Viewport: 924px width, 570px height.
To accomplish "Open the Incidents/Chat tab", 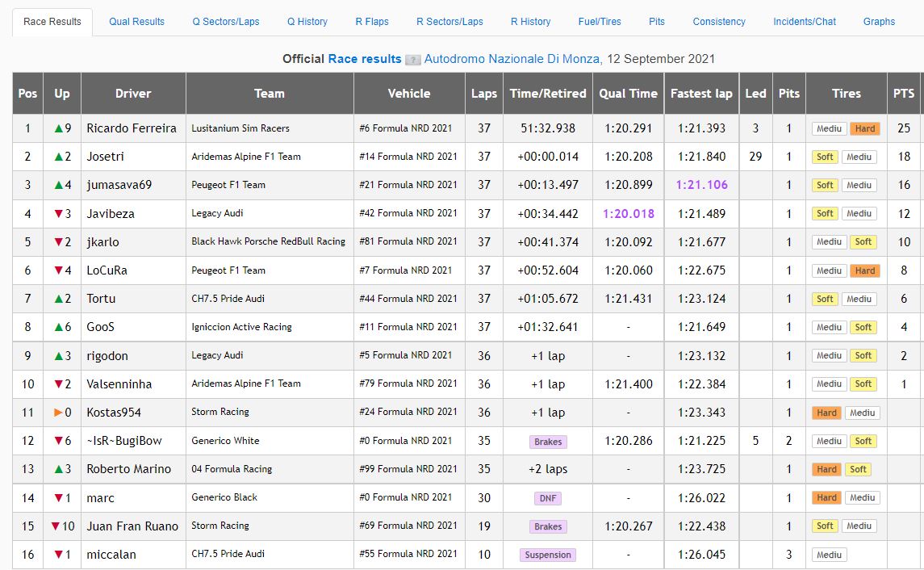I will click(805, 22).
